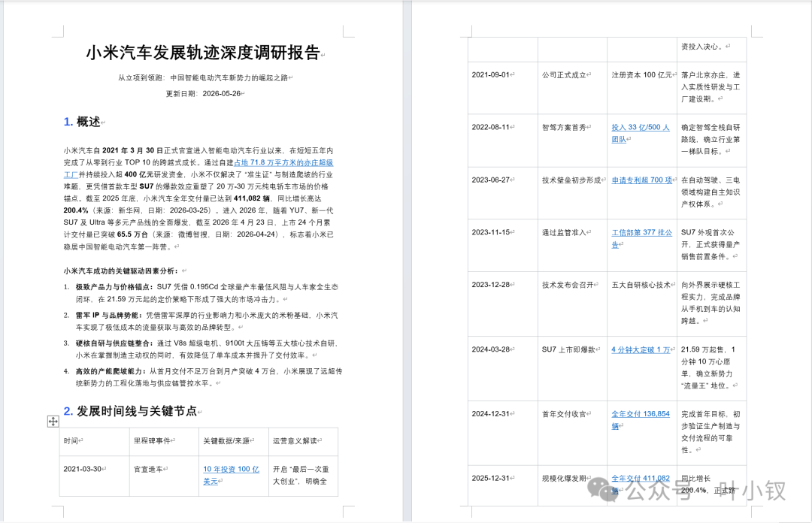
Task: Select the 1. 概述 heading
Action: (x=82, y=122)
